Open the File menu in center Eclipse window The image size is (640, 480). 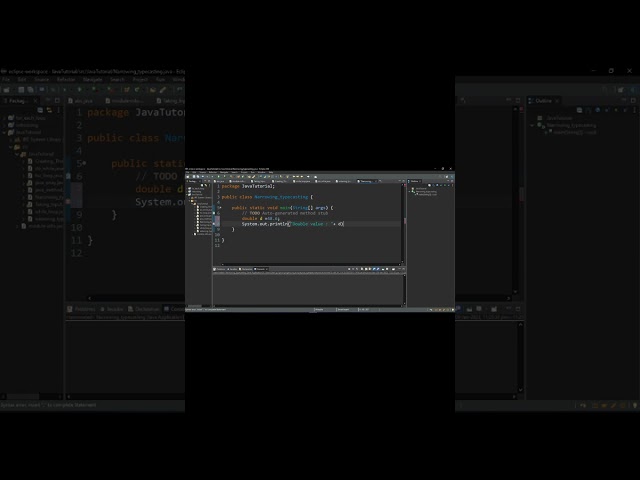tap(187, 172)
